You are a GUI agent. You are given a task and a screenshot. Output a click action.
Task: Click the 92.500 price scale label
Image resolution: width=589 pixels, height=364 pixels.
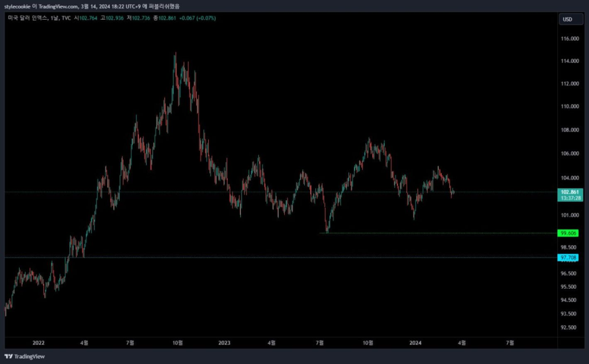[569, 328]
